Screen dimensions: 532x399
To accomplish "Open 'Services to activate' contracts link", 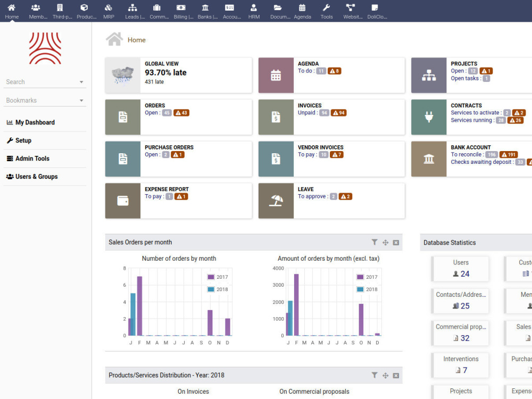I will [476, 113].
